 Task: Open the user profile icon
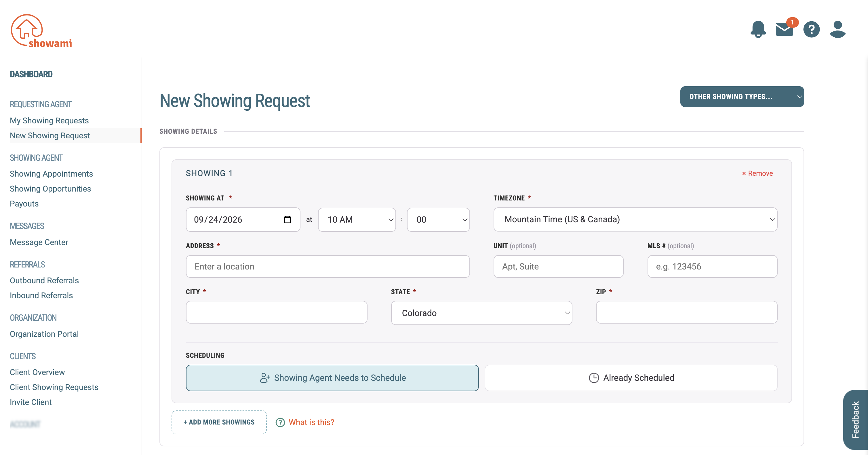pos(838,29)
